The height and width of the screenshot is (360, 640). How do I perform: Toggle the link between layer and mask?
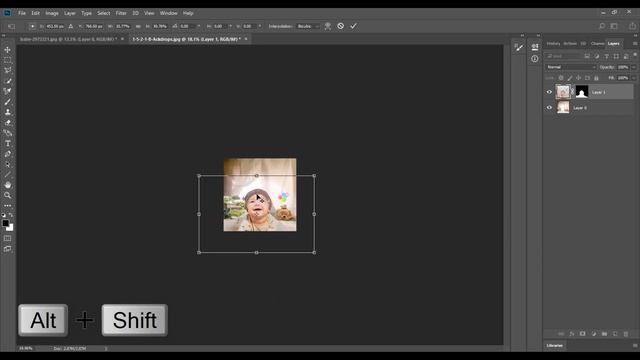tap(572, 92)
